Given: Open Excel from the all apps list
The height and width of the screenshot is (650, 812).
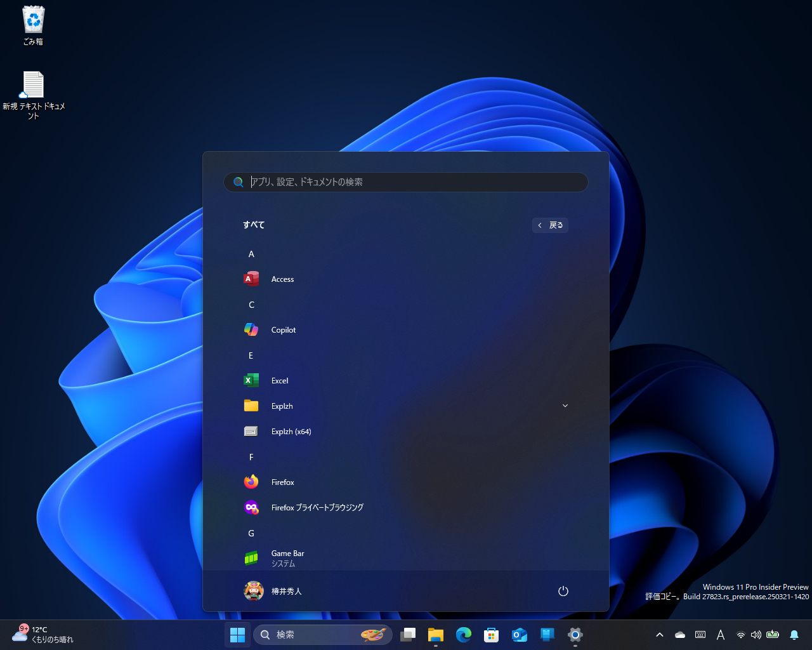Looking at the screenshot, I should [x=279, y=380].
